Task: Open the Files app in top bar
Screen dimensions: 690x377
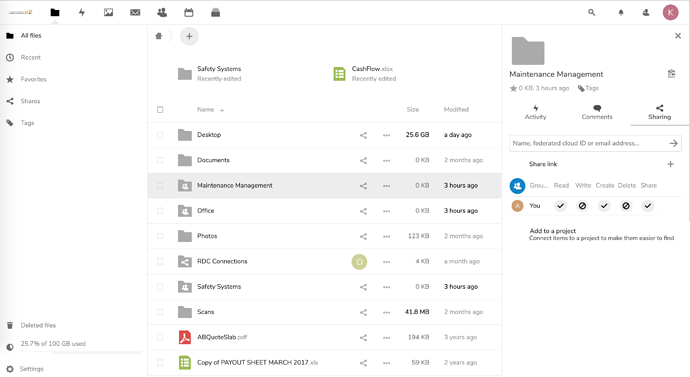Action: pos(55,12)
